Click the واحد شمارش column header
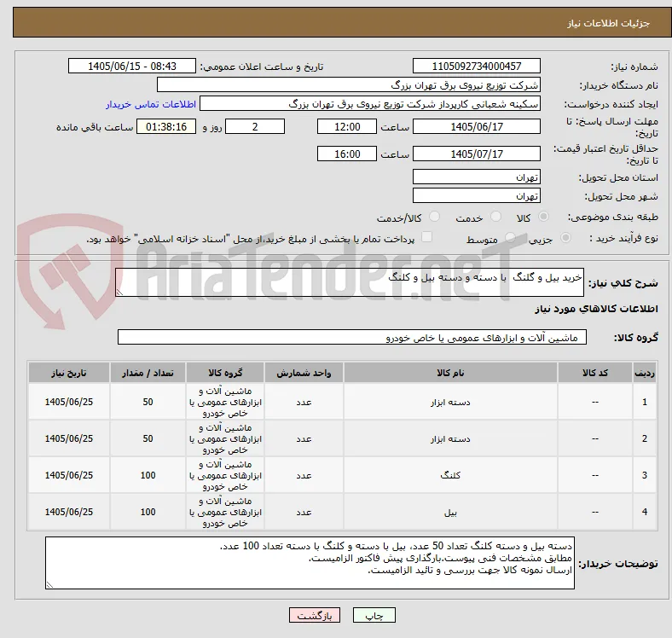The height and width of the screenshot is (638, 672). tap(304, 373)
